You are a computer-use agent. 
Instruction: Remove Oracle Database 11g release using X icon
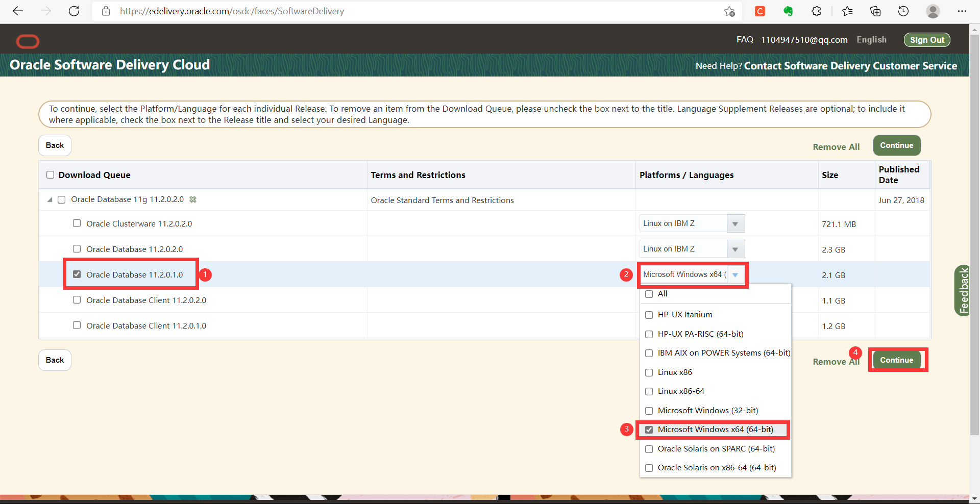pyautogui.click(x=193, y=199)
